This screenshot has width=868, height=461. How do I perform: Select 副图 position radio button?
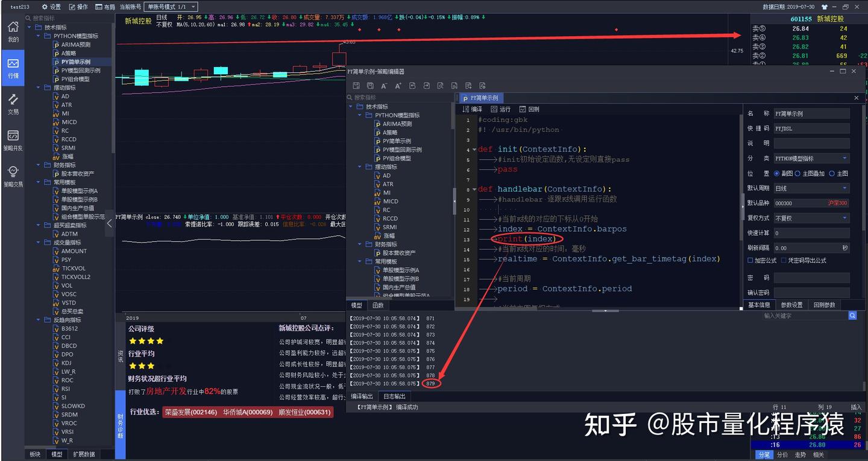pos(778,173)
